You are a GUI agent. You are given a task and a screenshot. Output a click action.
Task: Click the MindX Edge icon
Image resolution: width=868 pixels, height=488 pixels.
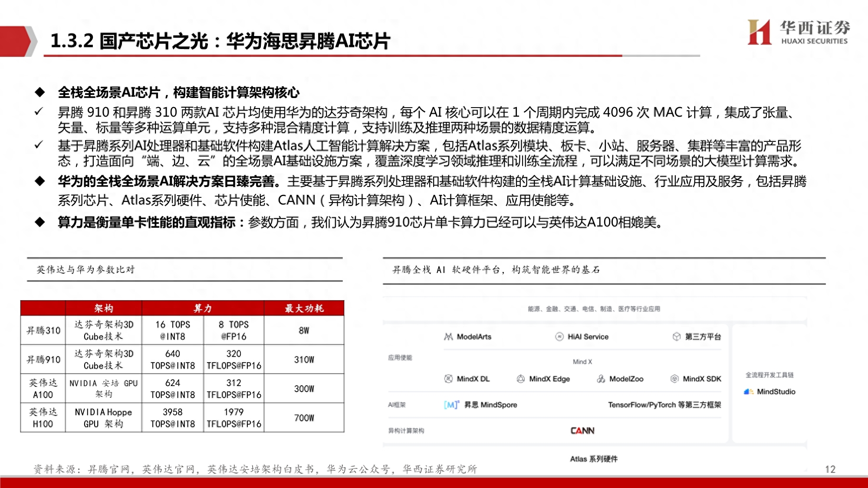pos(520,379)
